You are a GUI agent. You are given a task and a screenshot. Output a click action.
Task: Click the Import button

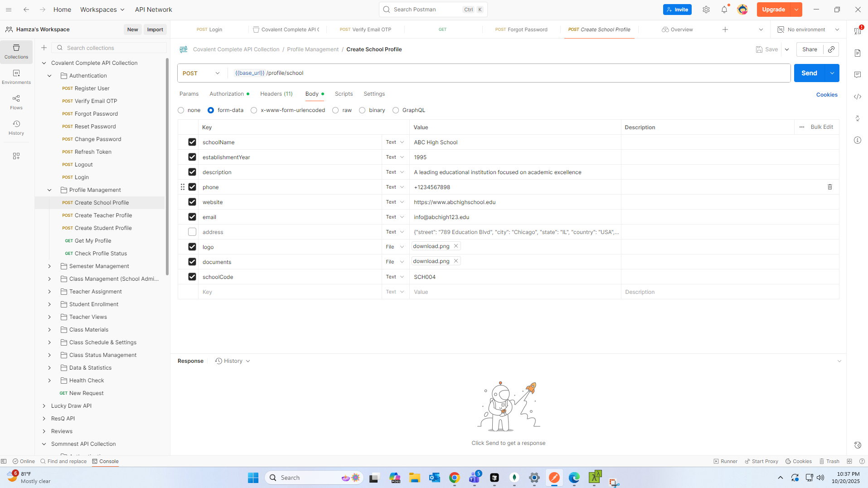155,29
